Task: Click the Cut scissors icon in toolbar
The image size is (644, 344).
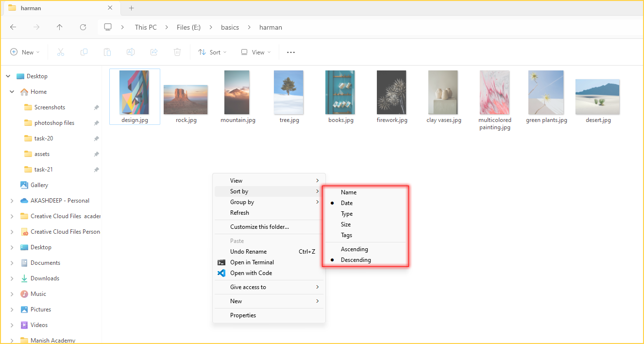Action: click(x=61, y=52)
